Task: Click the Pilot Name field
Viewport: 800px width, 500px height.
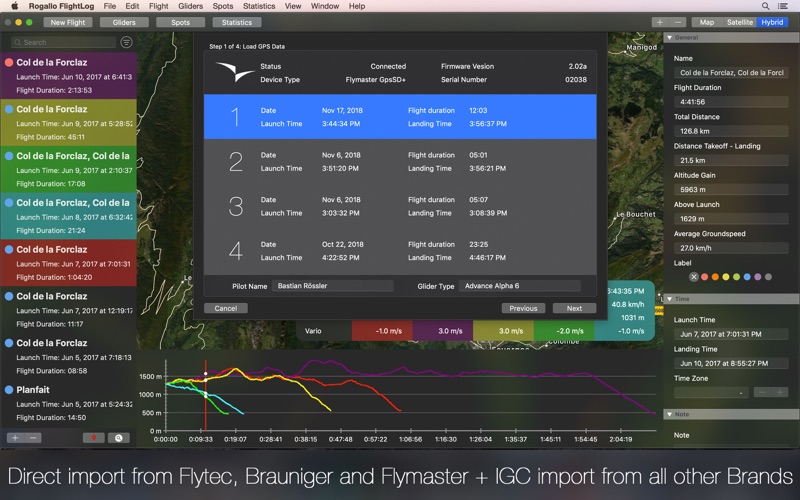Action: (332, 286)
